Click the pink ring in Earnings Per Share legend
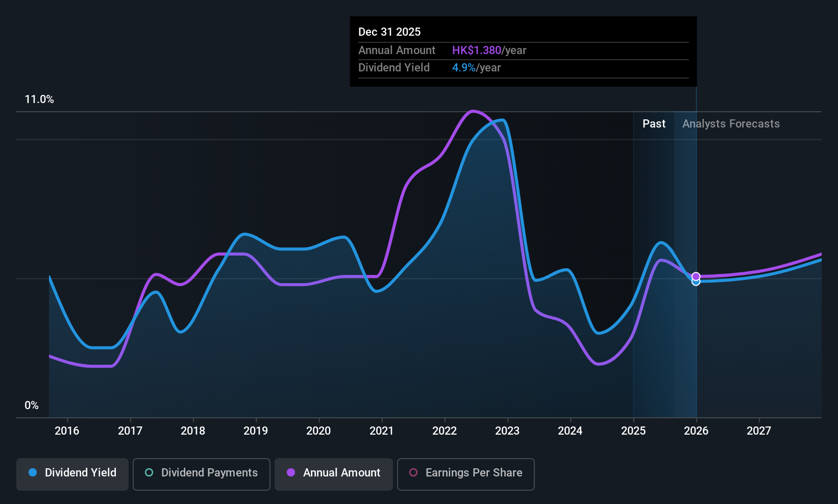This screenshot has height=504, width=838. [x=413, y=473]
